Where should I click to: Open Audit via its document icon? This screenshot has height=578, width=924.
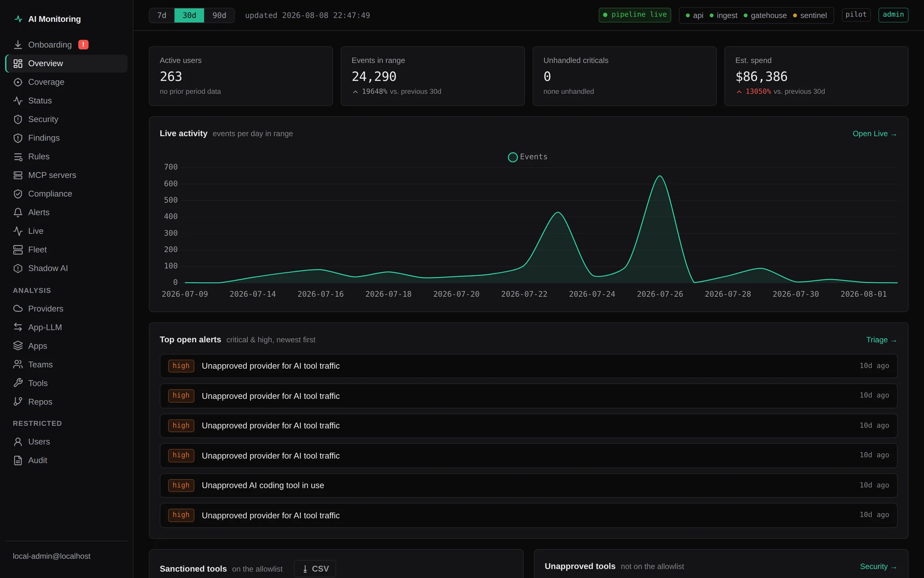tap(18, 461)
